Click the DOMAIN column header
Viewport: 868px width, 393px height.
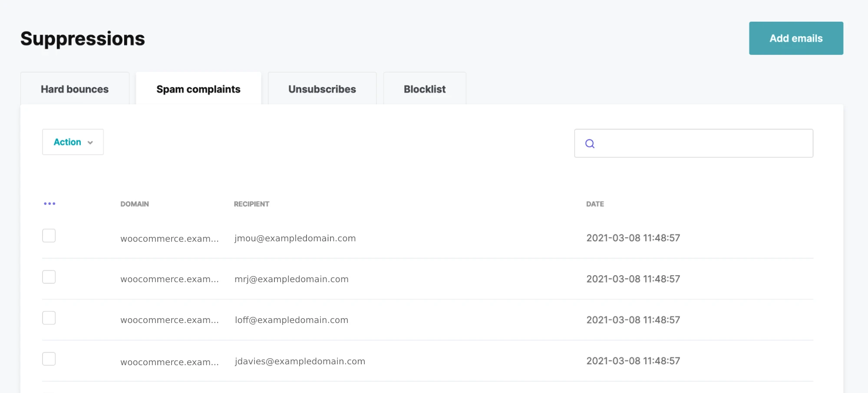135,204
